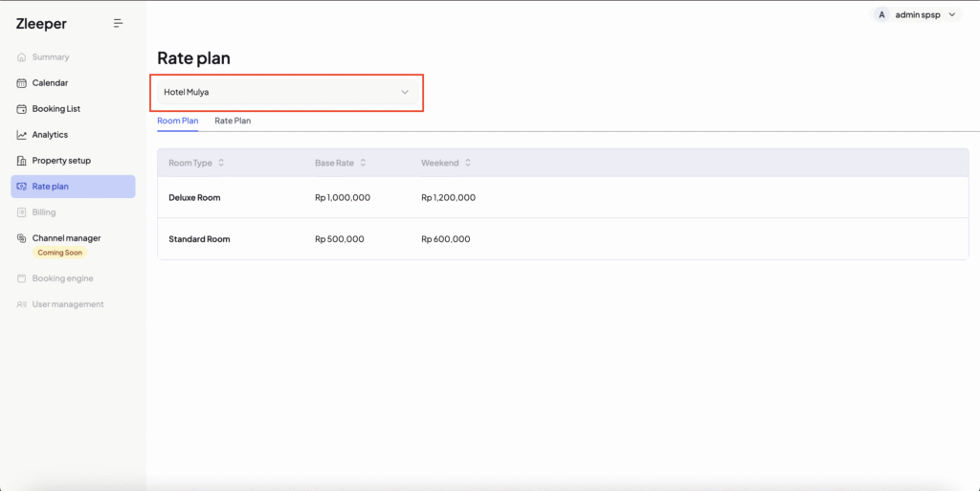Sort the table by Room Type
The width and height of the screenshot is (980, 491).
(221, 163)
